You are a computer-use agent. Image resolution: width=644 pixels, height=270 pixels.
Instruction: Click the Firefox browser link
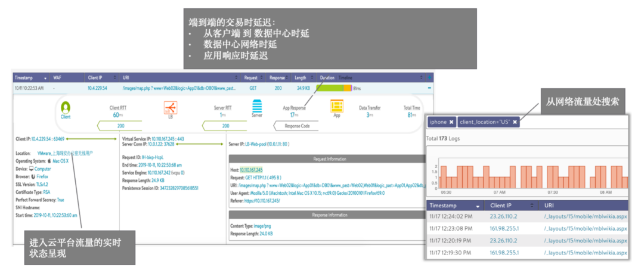point(42,176)
